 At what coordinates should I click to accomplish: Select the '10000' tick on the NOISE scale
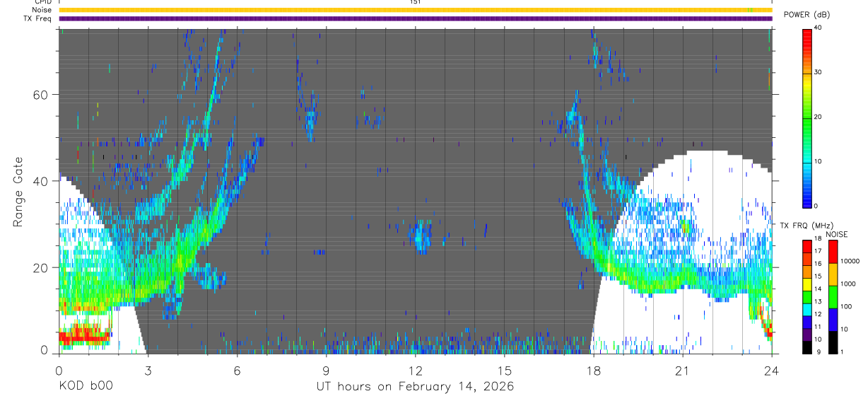[x=849, y=261]
